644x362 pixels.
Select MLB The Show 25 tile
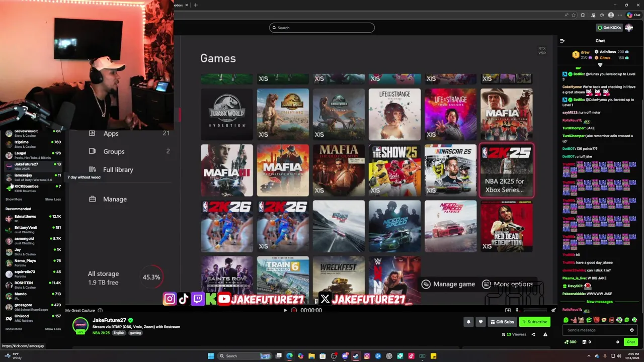[x=394, y=170]
